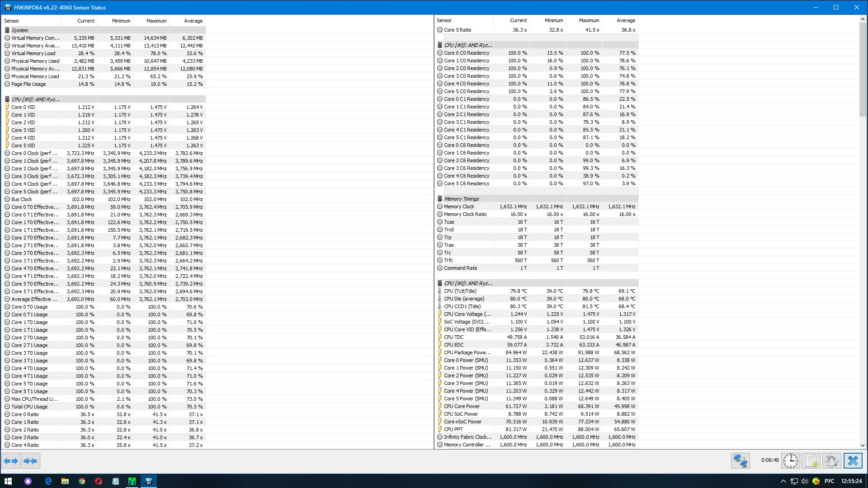The height and width of the screenshot is (488, 868).
Task: Click the right Average column header
Action: pos(626,20)
